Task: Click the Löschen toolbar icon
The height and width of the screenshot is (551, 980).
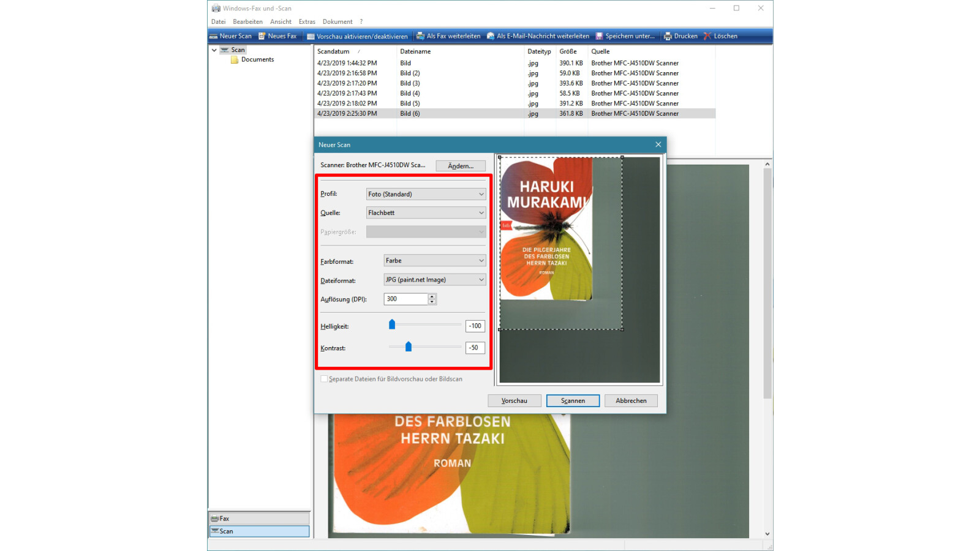Action: (x=707, y=36)
